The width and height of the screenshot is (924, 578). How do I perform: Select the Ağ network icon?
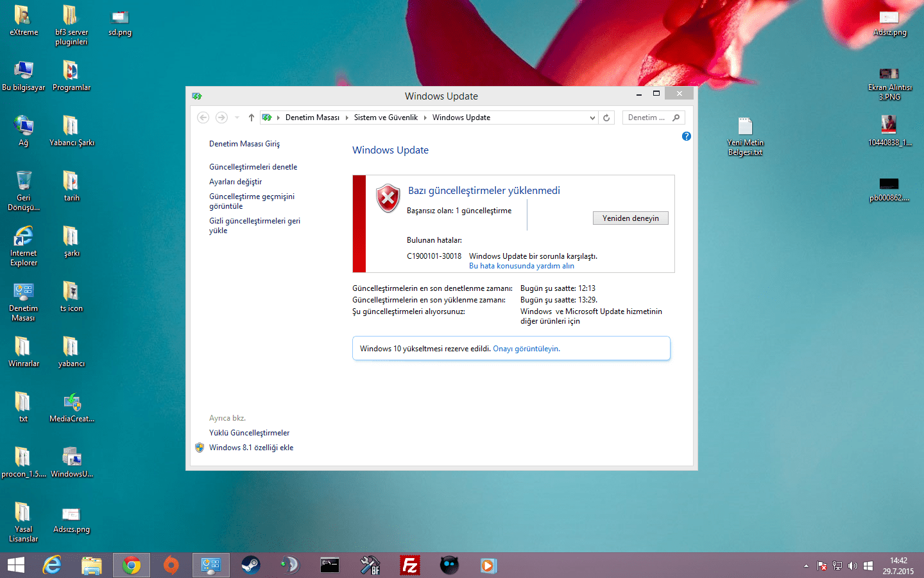pyautogui.click(x=24, y=131)
